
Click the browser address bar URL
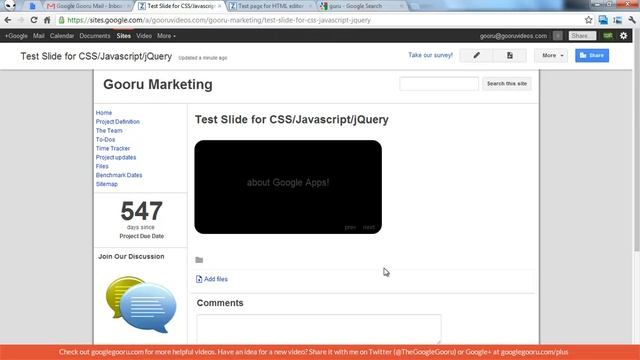point(219,20)
